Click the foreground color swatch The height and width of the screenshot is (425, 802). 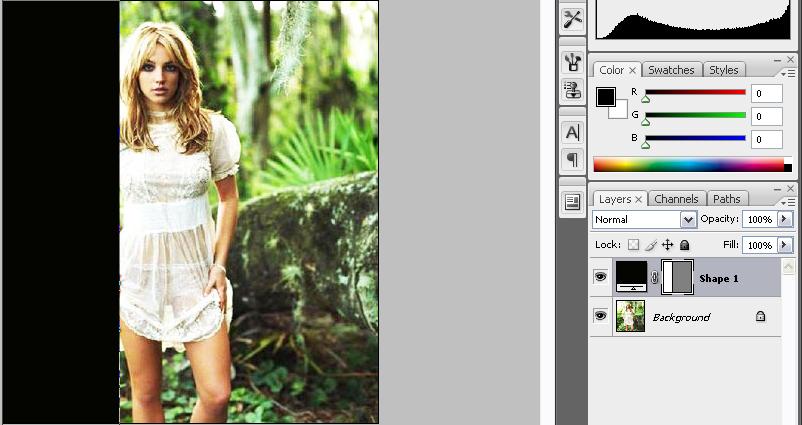(605, 97)
